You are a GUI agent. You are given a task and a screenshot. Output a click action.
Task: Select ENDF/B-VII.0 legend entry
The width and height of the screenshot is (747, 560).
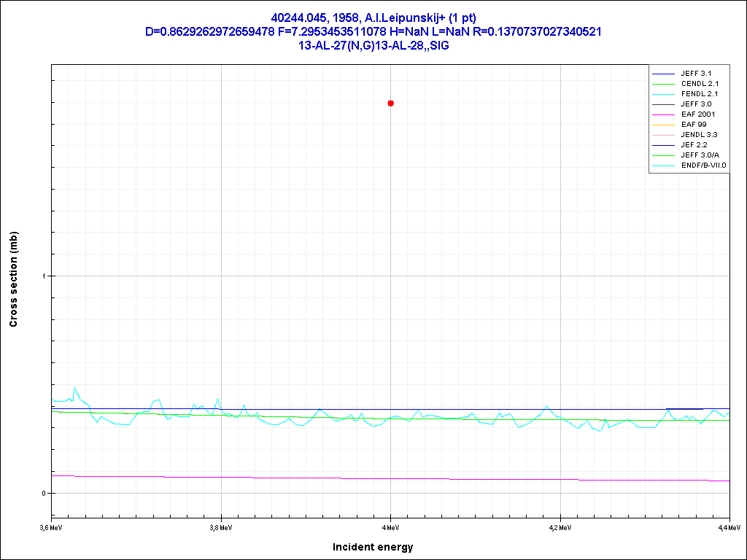pos(703,166)
